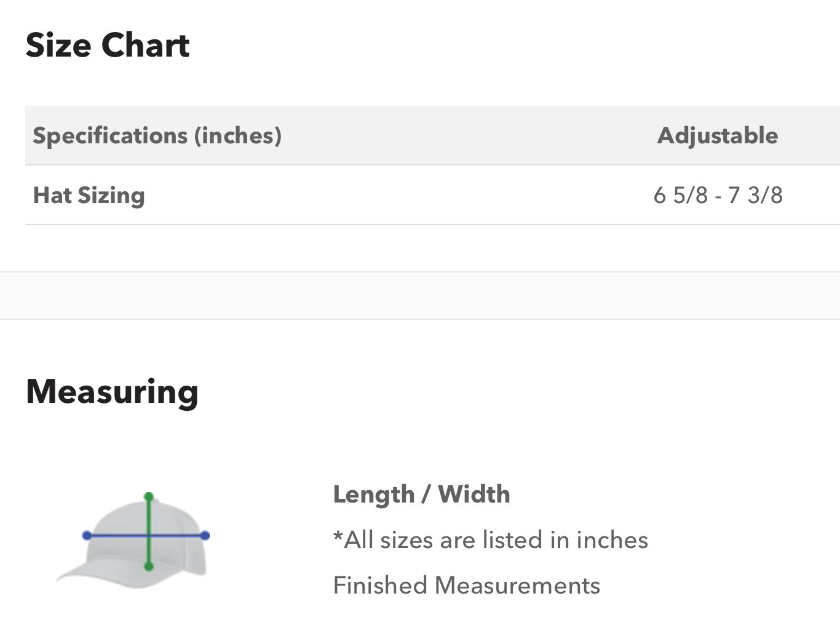The height and width of the screenshot is (636, 840).
Task: Select the Specifications (inches) column header
Action: (157, 135)
